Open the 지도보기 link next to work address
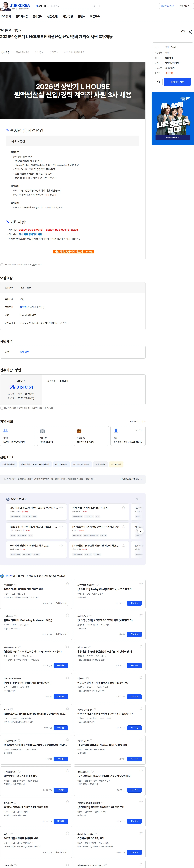Image resolution: width=194 pixels, height=868 pixels. [64, 323]
